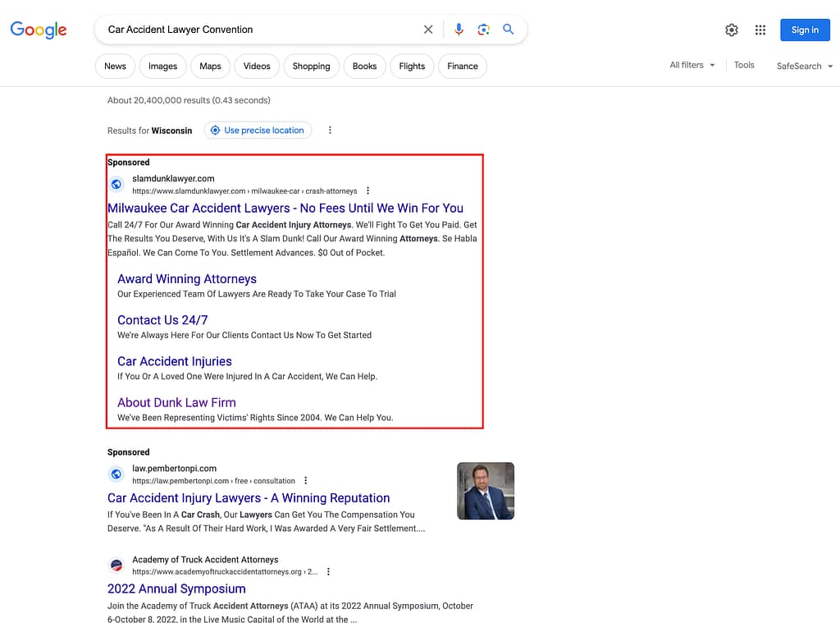
Task: Click the law.pembertonpi.com globe favicon
Action: tap(116, 474)
